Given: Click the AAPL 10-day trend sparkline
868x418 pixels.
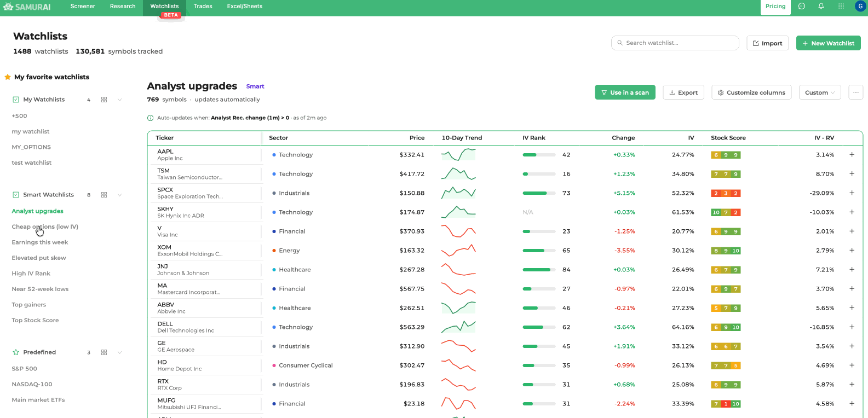Looking at the screenshot, I should [x=458, y=154].
